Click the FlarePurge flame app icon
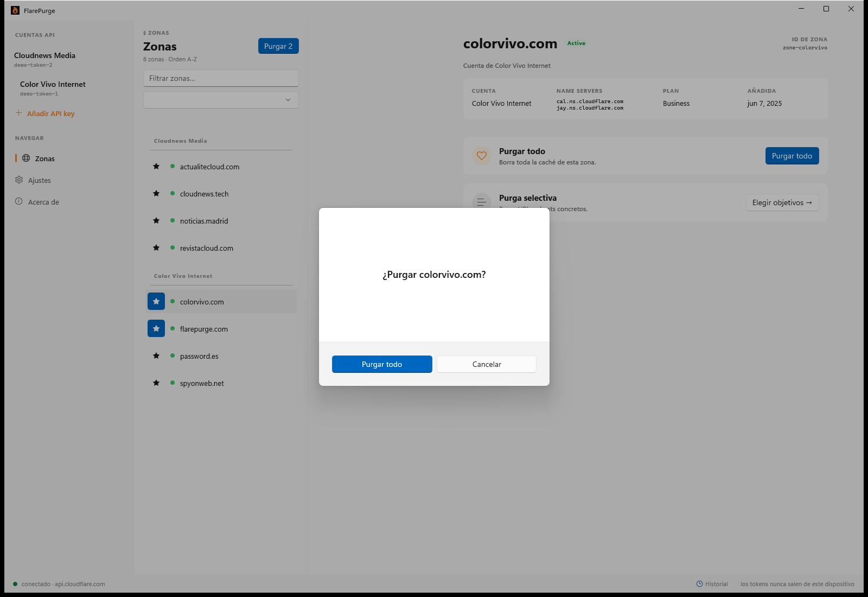The height and width of the screenshot is (597, 868). [15, 10]
